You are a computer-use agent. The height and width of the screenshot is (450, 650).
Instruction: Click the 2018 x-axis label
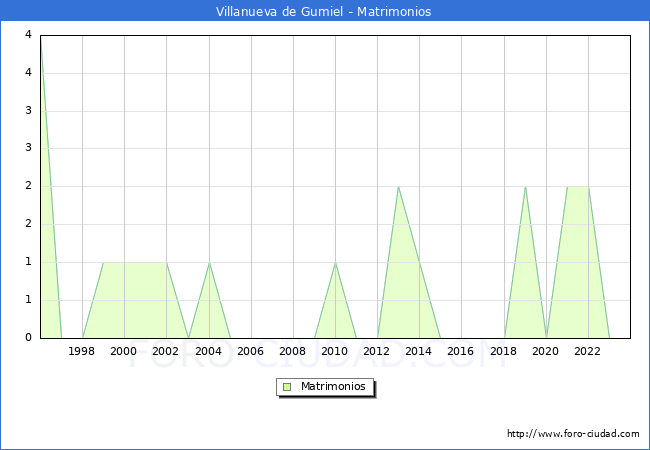503,351
